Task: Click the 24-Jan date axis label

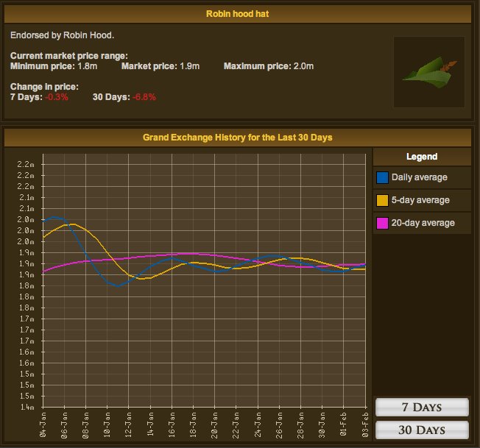Action: coord(258,424)
